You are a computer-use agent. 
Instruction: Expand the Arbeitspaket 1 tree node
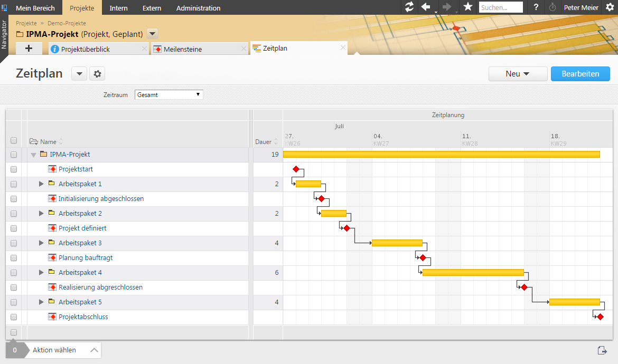[42, 184]
